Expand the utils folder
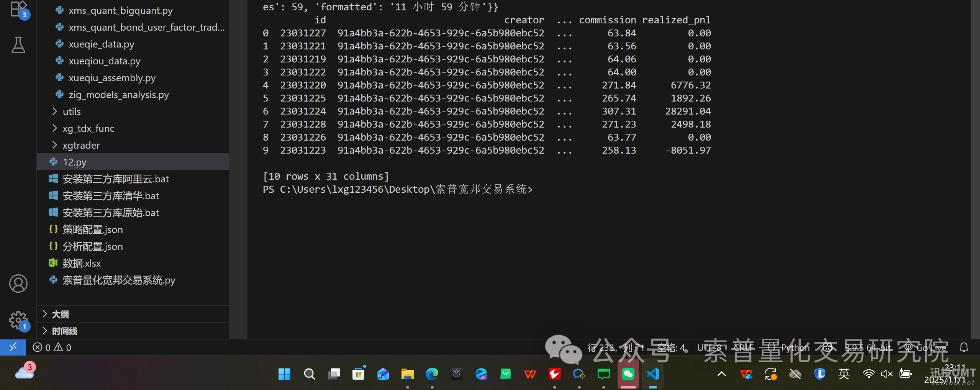 click(x=72, y=111)
